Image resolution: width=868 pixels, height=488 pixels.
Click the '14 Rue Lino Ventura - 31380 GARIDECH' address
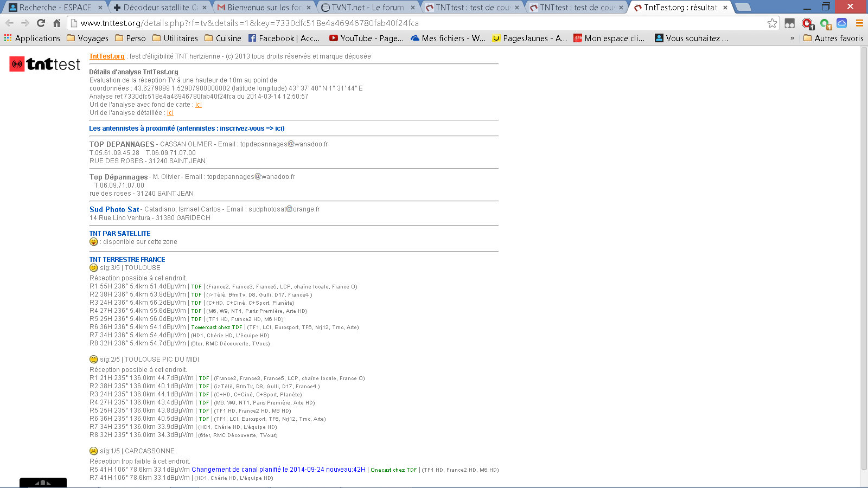click(x=150, y=218)
